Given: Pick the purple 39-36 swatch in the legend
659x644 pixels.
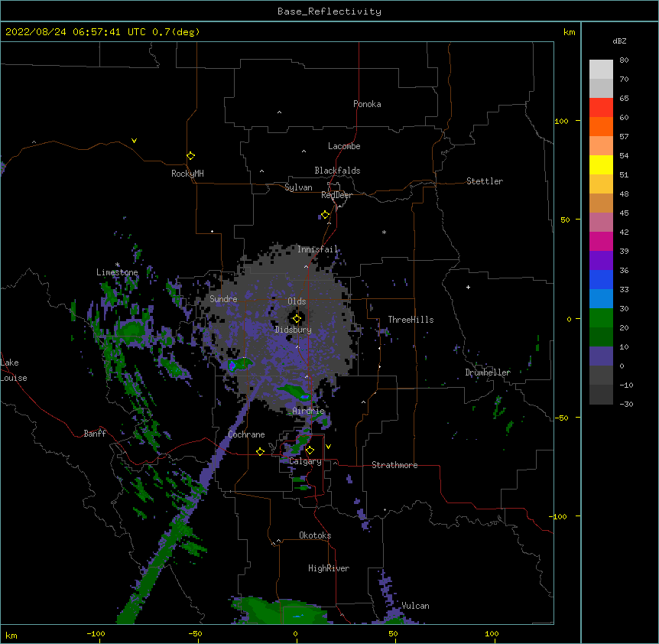Looking at the screenshot, I should [601, 261].
